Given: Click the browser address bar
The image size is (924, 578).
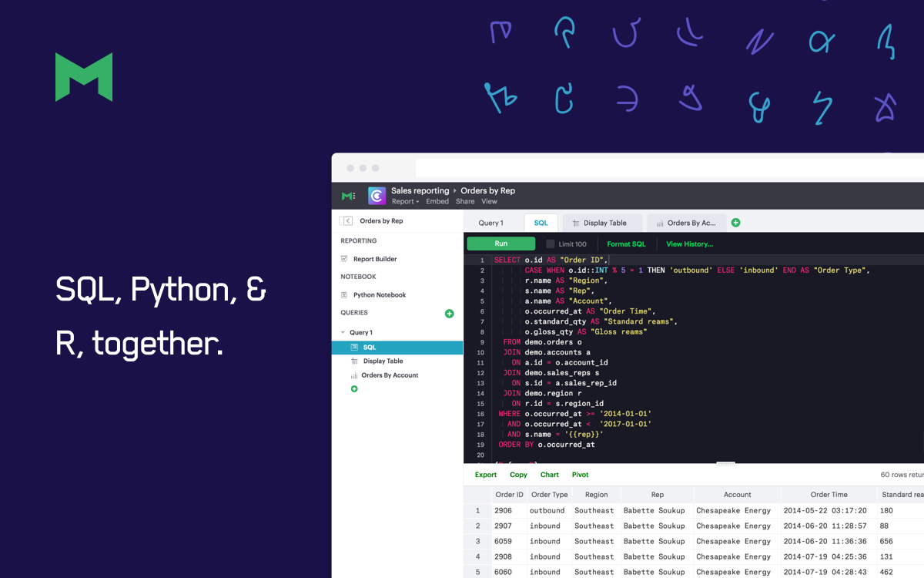Looking at the screenshot, I should pos(670,168).
